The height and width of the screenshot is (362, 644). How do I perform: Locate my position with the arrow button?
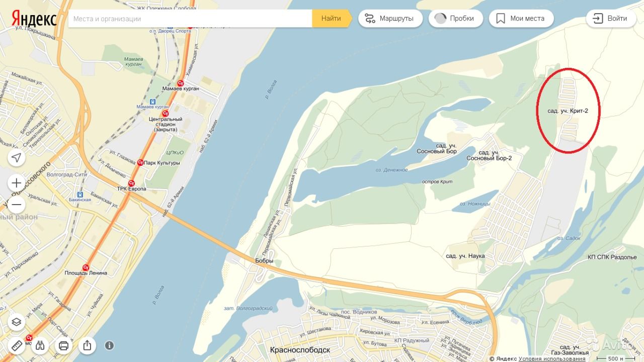tap(17, 158)
